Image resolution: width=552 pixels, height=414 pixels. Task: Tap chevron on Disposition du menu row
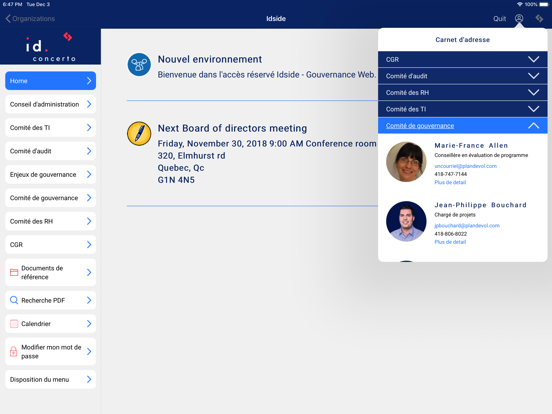[x=89, y=379]
